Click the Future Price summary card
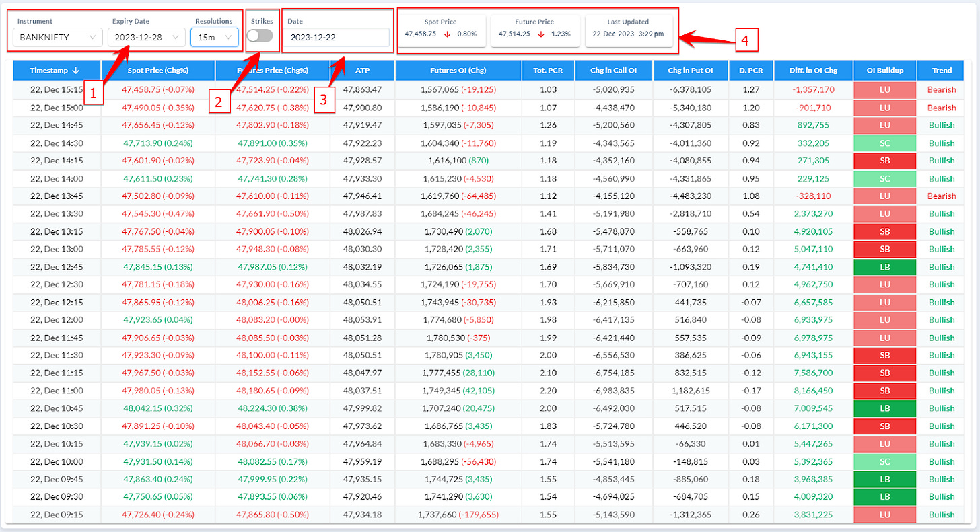Image resolution: width=980 pixels, height=532 pixels. coord(534,30)
